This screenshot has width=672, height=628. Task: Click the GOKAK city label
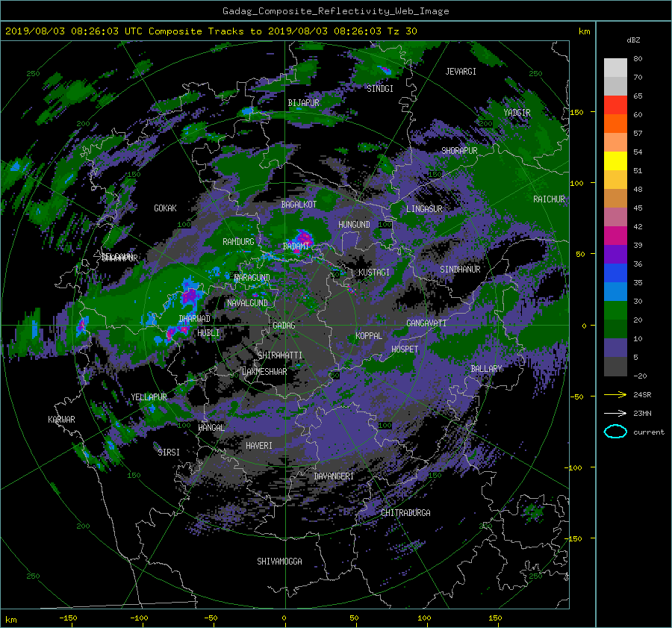coord(166,208)
